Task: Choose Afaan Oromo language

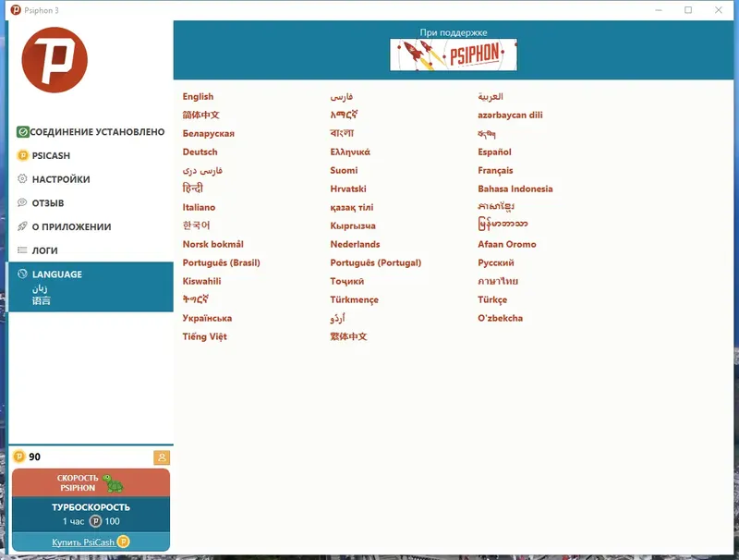Action: (x=506, y=244)
